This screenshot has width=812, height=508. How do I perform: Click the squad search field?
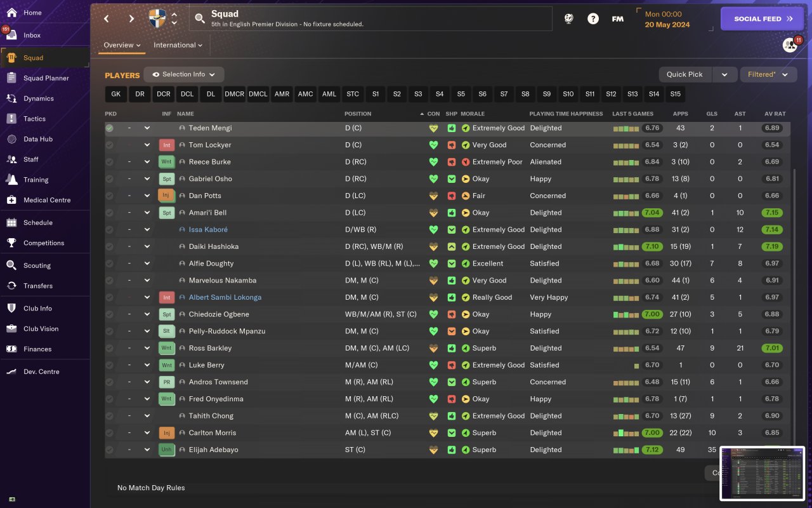coord(370,19)
